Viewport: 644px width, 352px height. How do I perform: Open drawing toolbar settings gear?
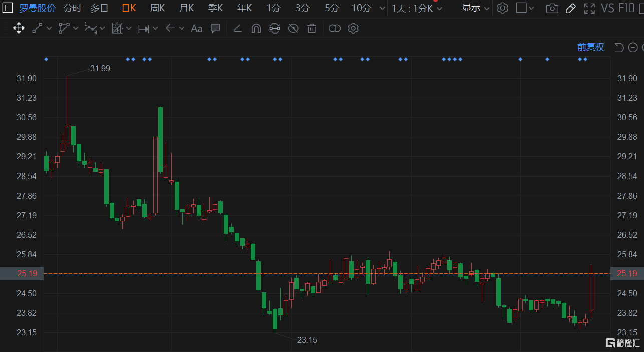(353, 28)
